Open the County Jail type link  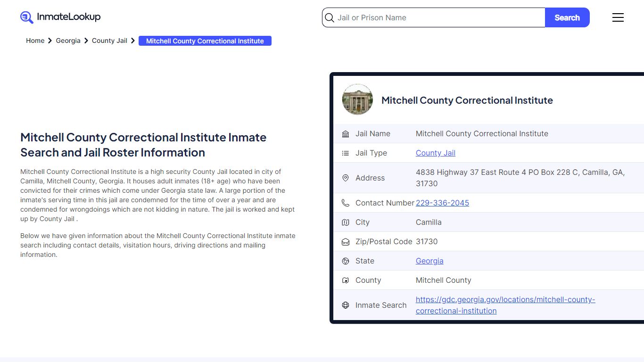pos(436,153)
